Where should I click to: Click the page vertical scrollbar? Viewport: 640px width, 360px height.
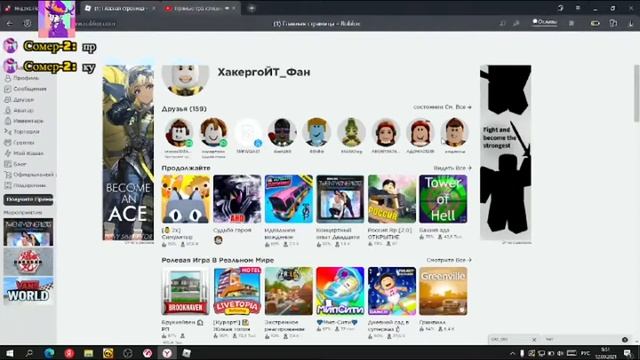coord(636,93)
